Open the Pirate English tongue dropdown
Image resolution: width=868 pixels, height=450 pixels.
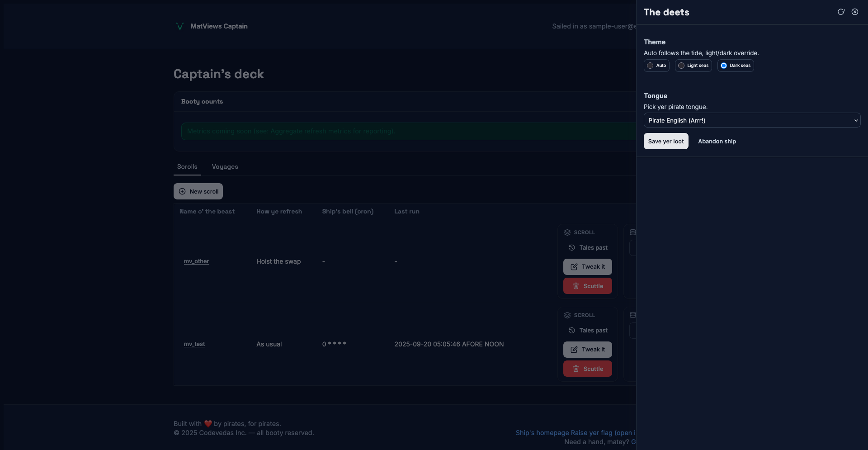751,120
